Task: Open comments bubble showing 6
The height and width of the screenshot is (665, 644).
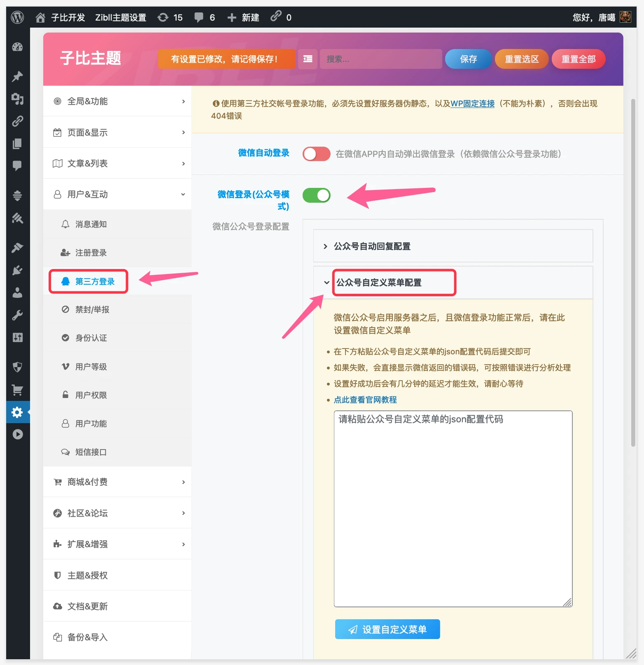Action: pyautogui.click(x=205, y=17)
